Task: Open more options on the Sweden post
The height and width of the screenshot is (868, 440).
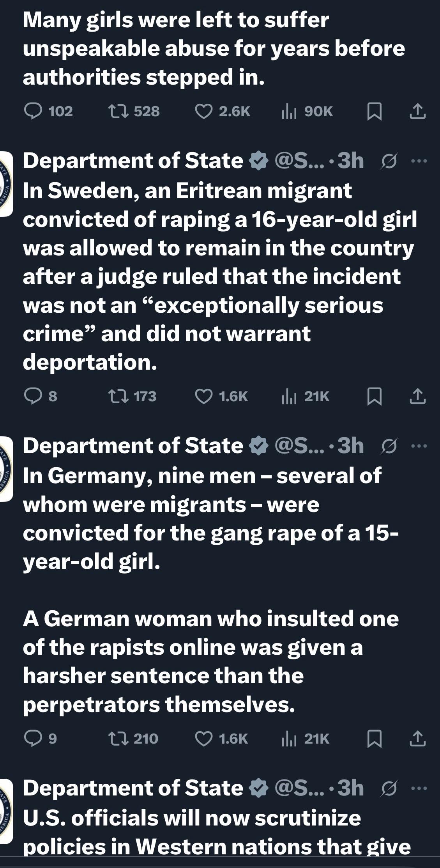Action: point(419,161)
